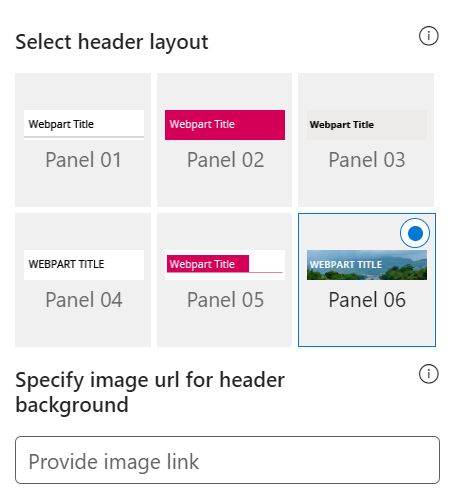Image resolution: width=463 pixels, height=496 pixels.
Task: Click the Panel 01 label text
Action: pyautogui.click(x=83, y=160)
